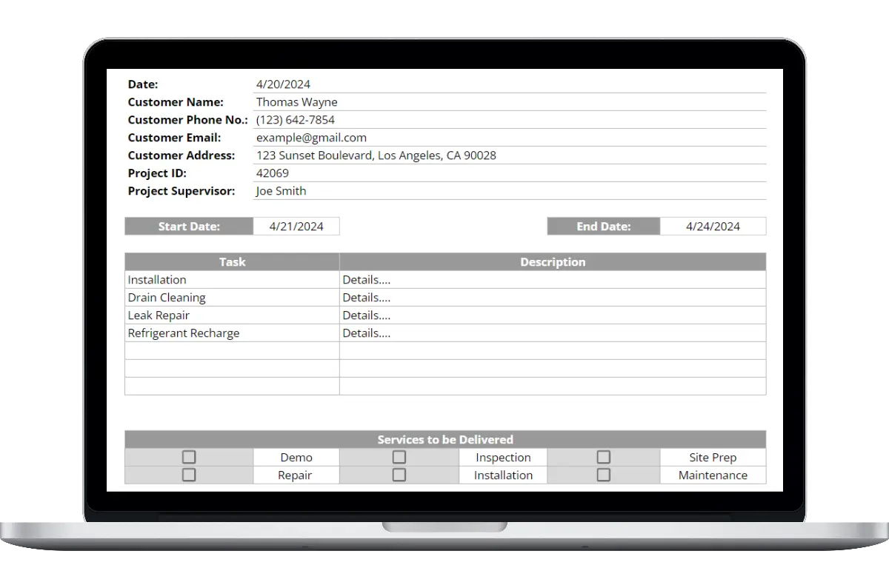The height and width of the screenshot is (588, 889).
Task: Select the Maintenance checkbox
Action: click(x=603, y=475)
